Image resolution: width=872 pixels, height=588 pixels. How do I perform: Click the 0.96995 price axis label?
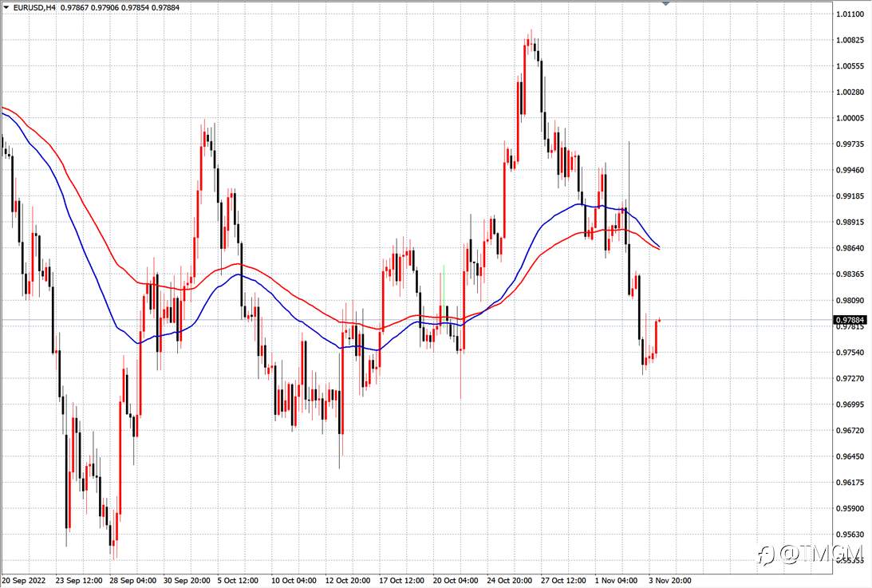(850, 404)
